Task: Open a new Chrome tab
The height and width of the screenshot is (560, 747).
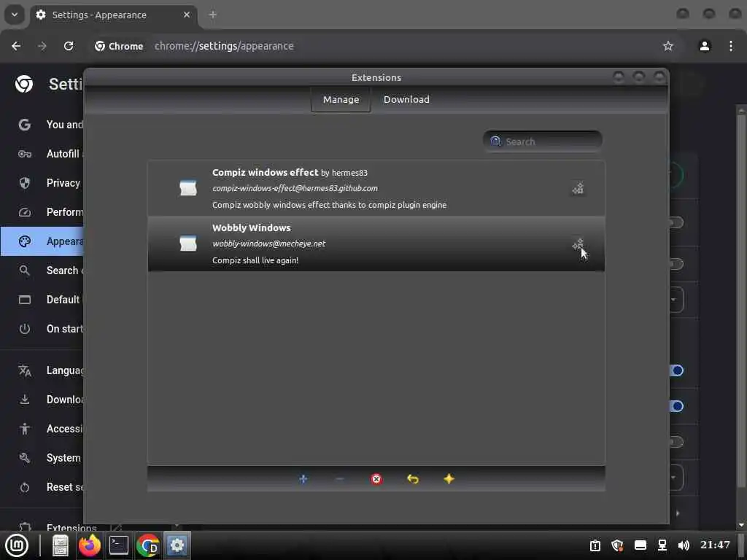Action: tap(212, 15)
